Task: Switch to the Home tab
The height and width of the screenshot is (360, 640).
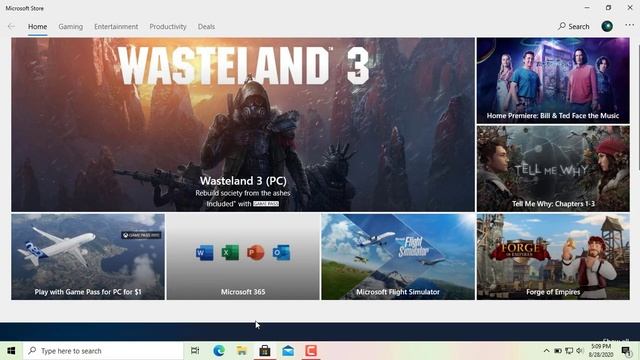Action: 38,27
